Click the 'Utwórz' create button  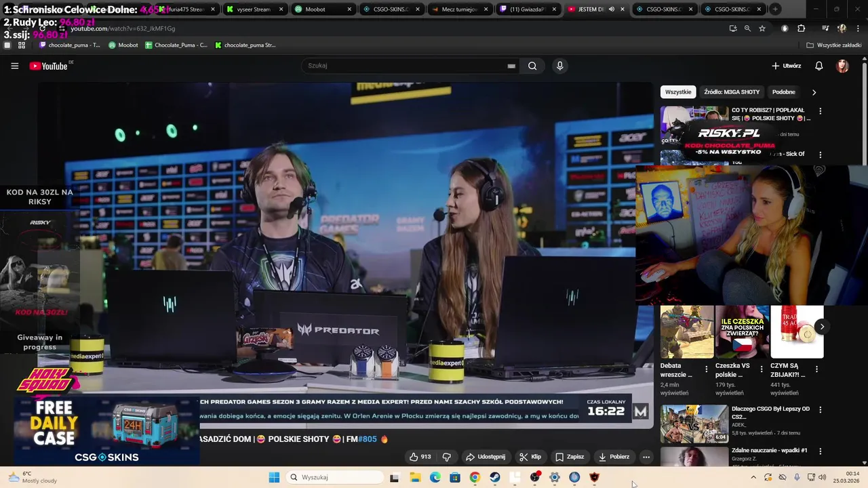click(x=787, y=66)
